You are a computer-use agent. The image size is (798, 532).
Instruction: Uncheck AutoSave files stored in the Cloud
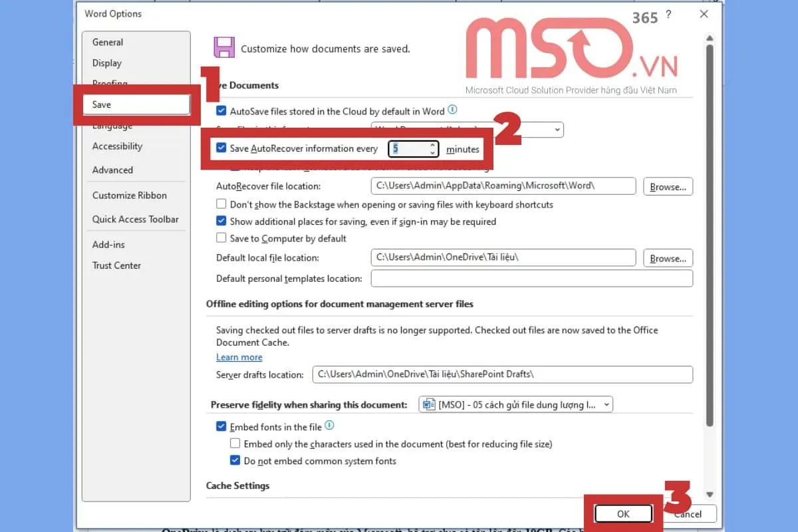tap(221, 110)
